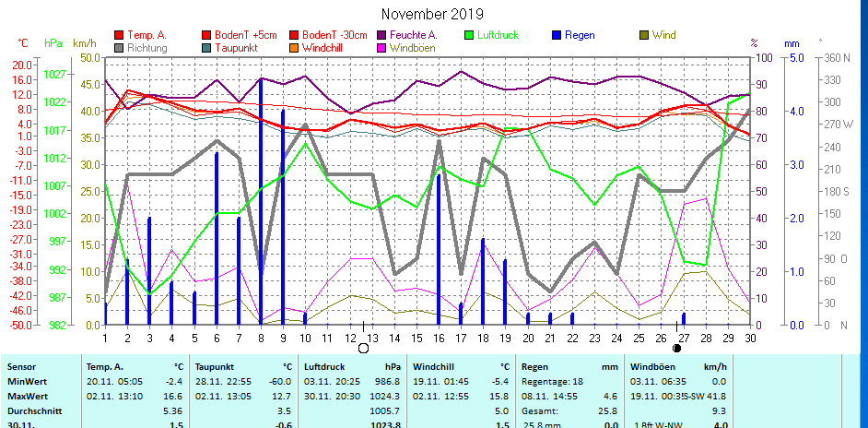
Task: Click the Windböen column header in the table
Action: 653,367
